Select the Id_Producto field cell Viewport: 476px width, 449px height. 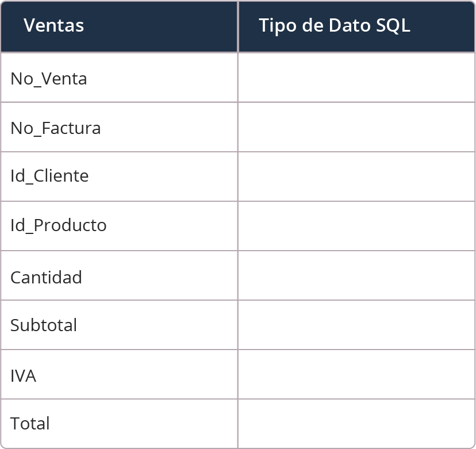120,226
